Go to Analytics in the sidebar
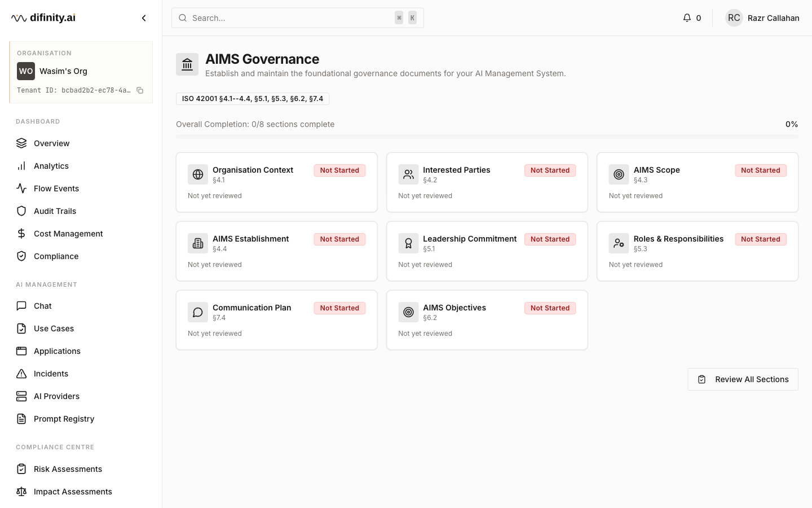 [x=81, y=166]
